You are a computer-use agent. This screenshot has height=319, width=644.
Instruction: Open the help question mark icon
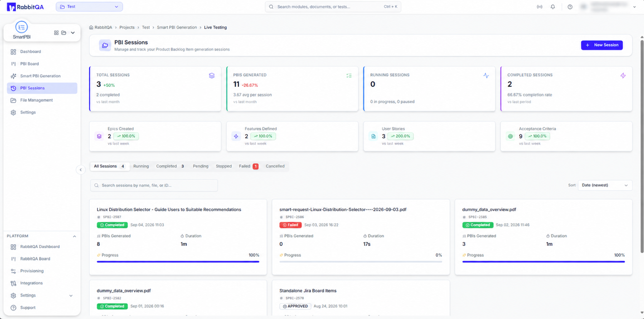point(570,7)
